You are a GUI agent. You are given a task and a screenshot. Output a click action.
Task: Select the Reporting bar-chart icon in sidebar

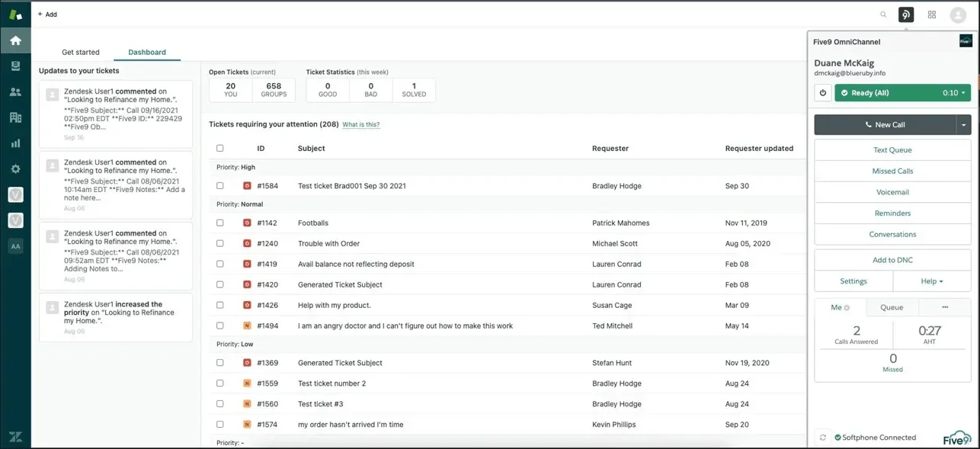coord(15,143)
